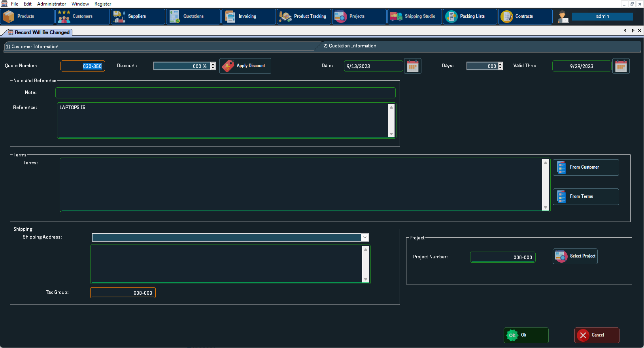Screen dimensions: 644x348
Task: Open the Contracts module
Action: [x=525, y=17]
